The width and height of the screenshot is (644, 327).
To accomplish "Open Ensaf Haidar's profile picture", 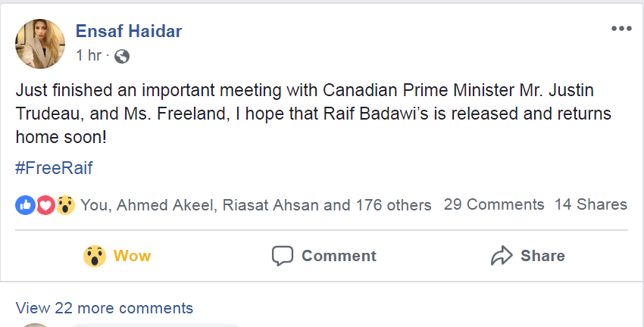I will [x=40, y=44].
